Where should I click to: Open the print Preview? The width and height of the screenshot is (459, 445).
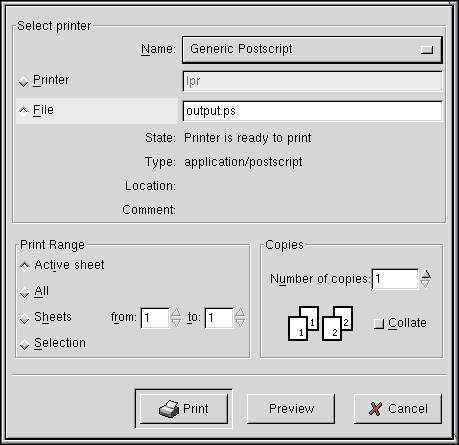pos(291,409)
